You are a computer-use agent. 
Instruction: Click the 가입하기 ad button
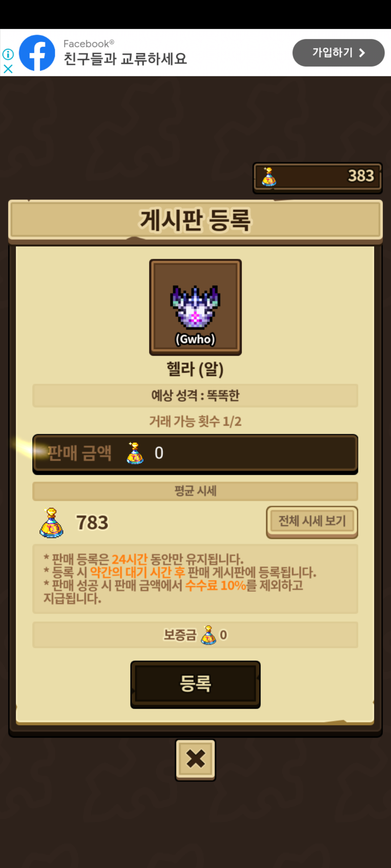[338, 53]
